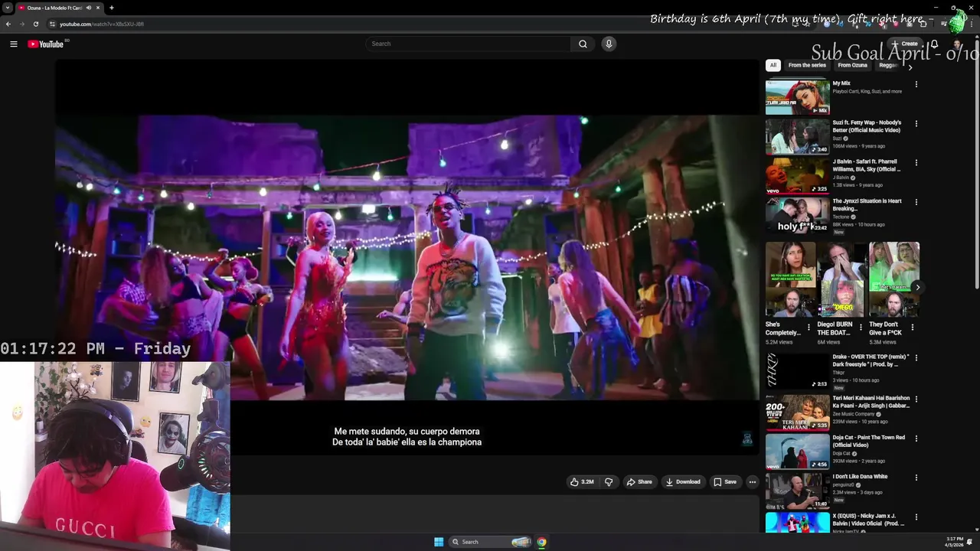
Task: Open taskbar clock and date
Action: (x=955, y=542)
